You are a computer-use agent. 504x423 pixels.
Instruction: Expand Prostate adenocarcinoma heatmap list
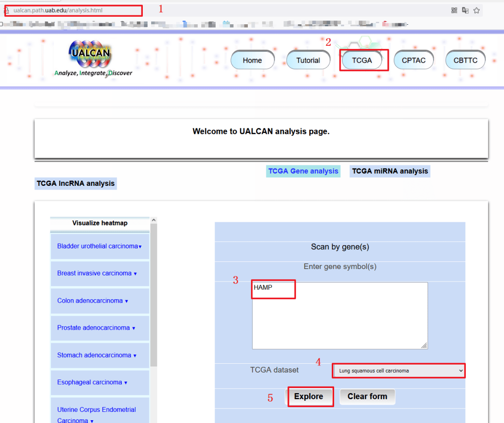click(x=100, y=328)
